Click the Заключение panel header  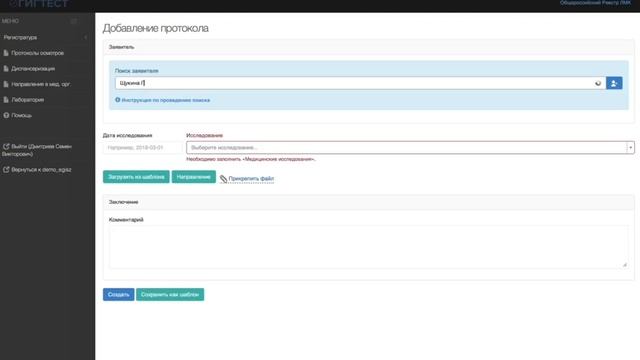[369, 202]
